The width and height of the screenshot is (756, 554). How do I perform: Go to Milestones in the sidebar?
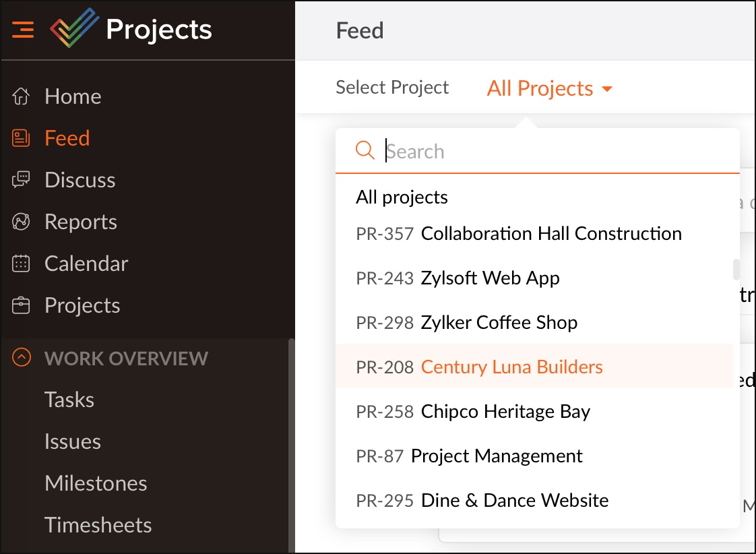click(96, 483)
